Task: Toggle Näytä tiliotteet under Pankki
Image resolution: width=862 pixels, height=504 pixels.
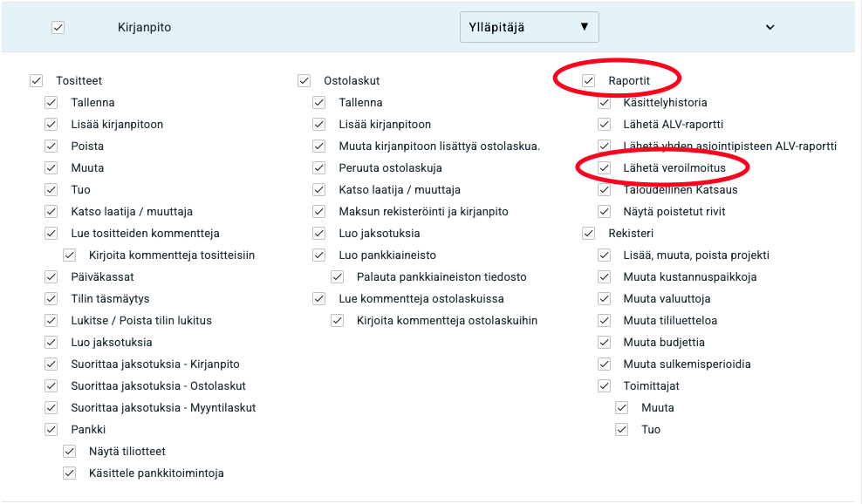Action: point(69,451)
